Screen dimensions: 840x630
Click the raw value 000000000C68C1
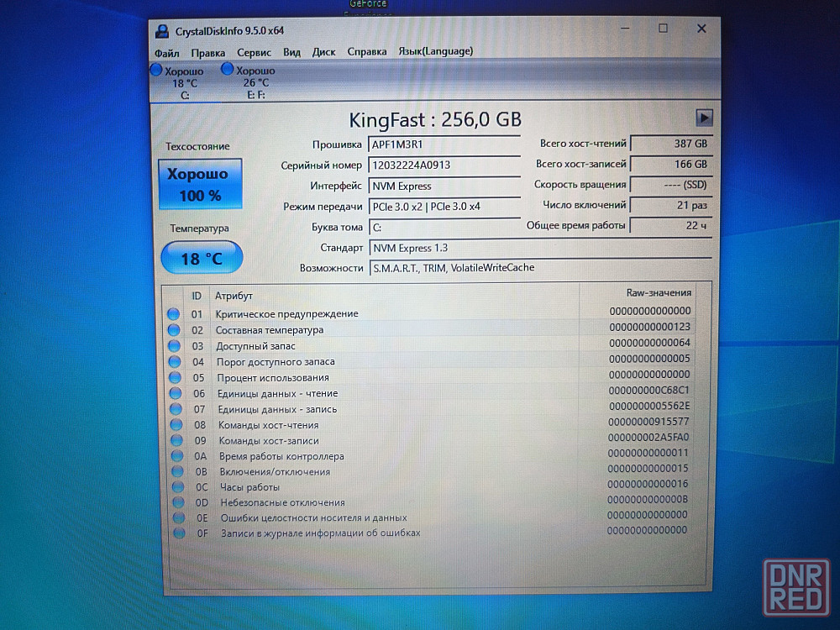click(648, 390)
